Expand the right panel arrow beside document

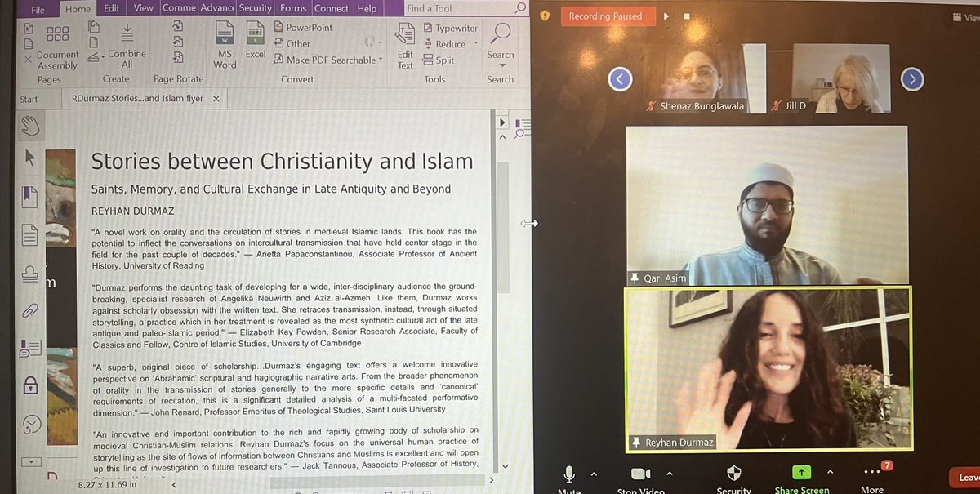coord(503,123)
